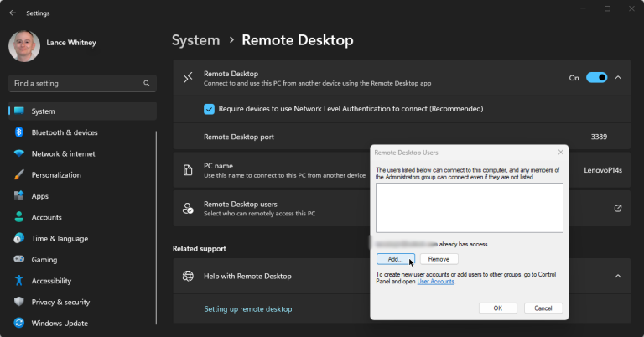Select System in the sidebar

tap(82, 111)
